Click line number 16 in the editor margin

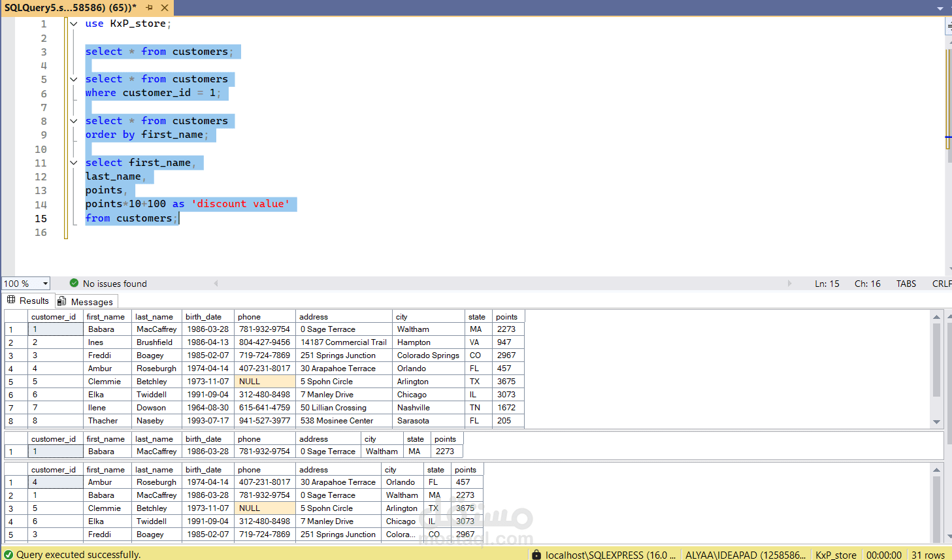pos(41,233)
